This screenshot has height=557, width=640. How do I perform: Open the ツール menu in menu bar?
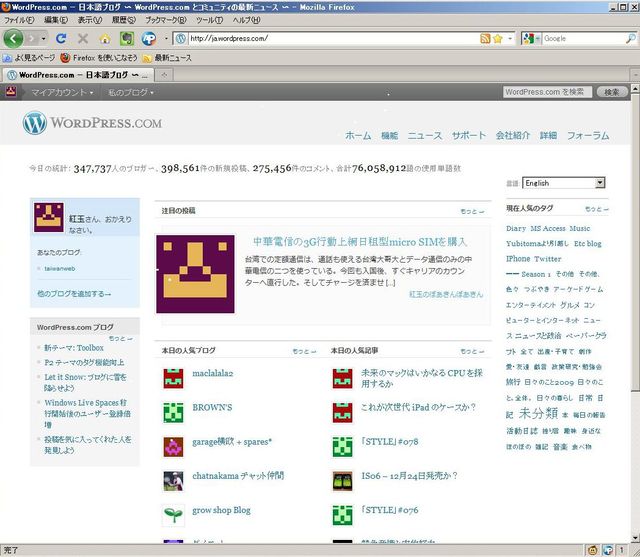tap(209, 20)
